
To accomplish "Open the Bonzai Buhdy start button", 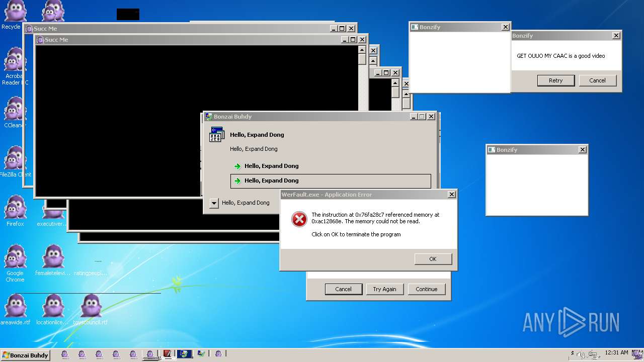I will coord(25,355).
